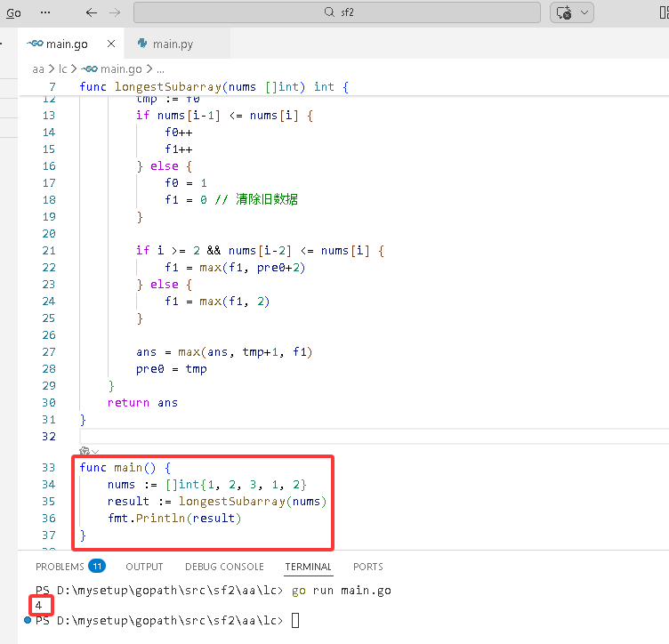This screenshot has width=669, height=644.
Task: Click the code lens icon above func main
Action: click(x=85, y=451)
